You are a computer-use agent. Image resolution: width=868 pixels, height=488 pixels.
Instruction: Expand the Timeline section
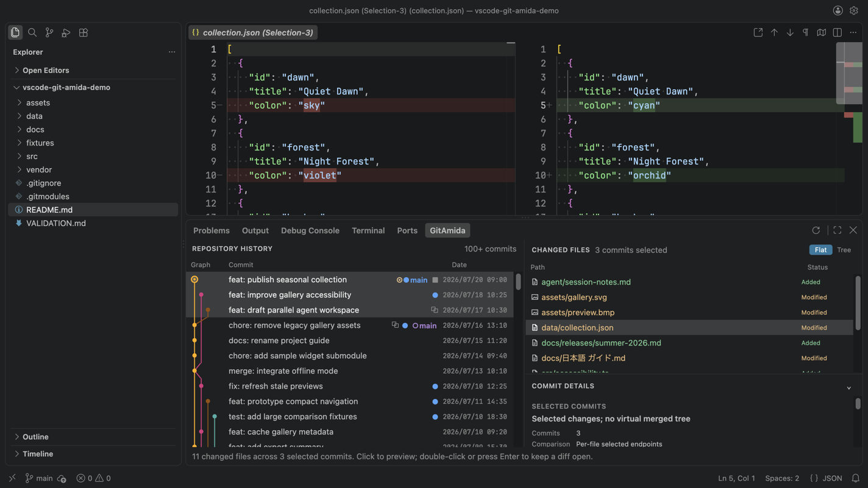click(93, 454)
